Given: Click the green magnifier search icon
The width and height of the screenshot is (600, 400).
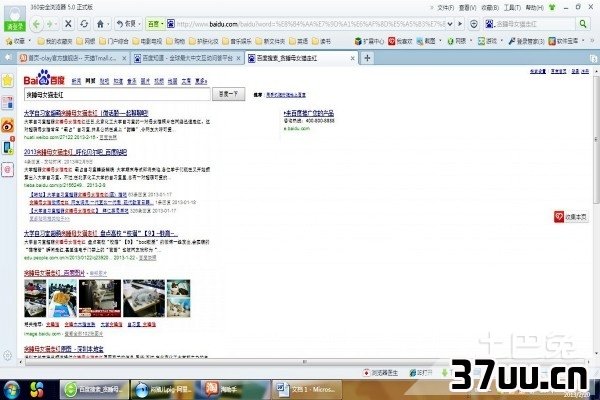Looking at the screenshot, I should [x=583, y=24].
